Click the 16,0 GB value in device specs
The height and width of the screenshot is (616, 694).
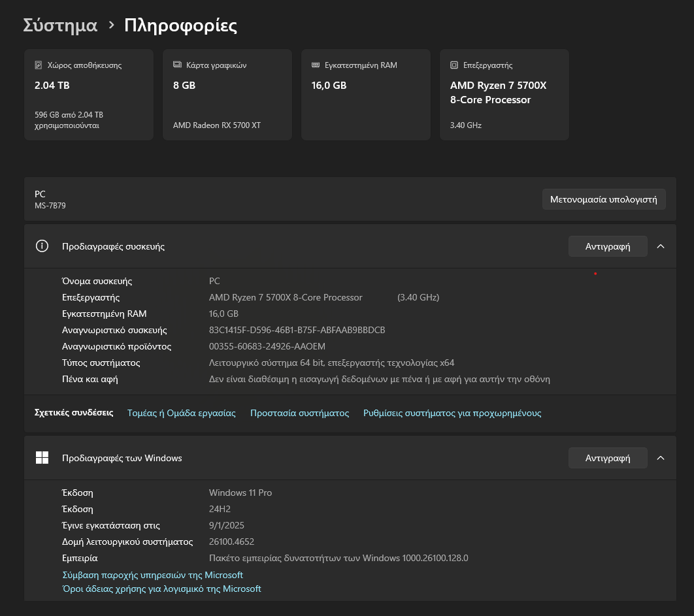(223, 314)
